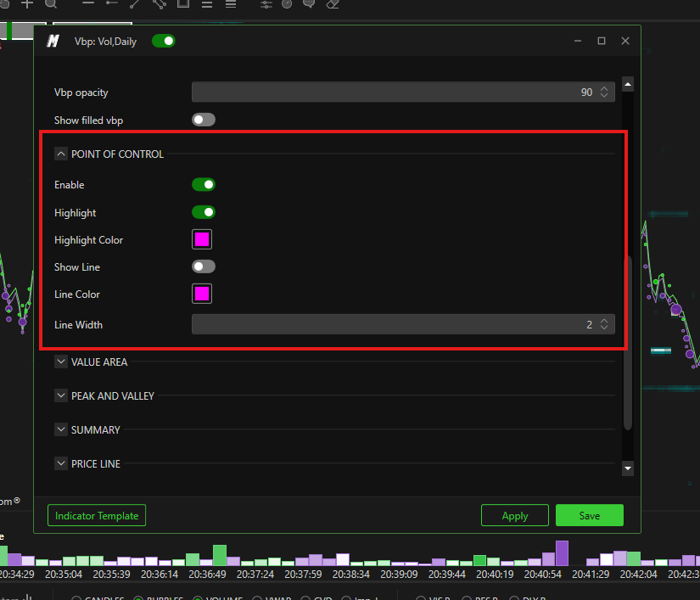Maximize the Vbp settings dialog
This screenshot has width=700, height=600.
602,41
